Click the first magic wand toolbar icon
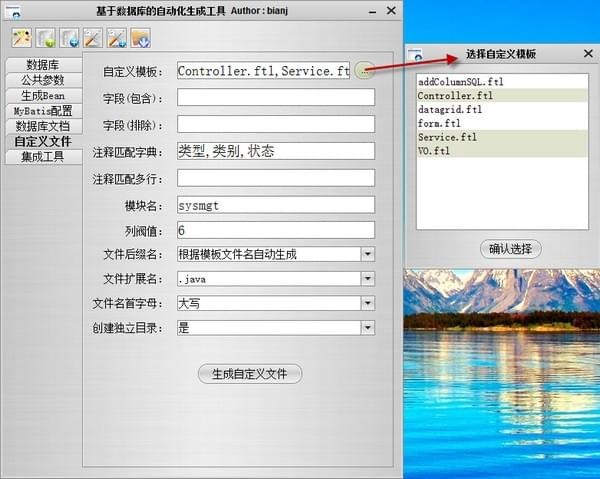 point(22,39)
